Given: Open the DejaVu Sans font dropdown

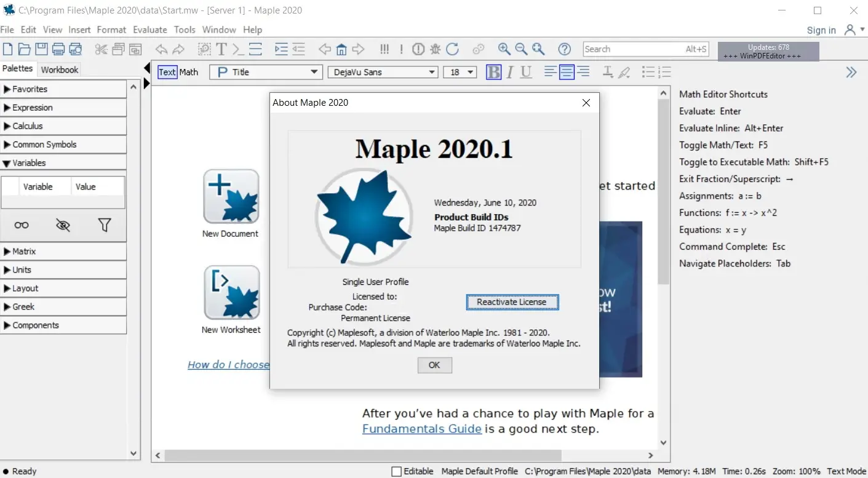Looking at the screenshot, I should coord(383,72).
